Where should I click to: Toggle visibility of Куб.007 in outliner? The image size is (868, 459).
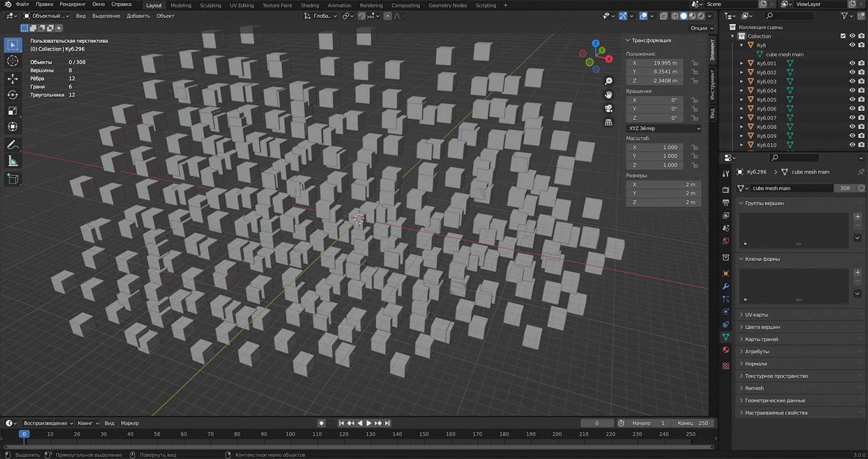[x=852, y=118]
